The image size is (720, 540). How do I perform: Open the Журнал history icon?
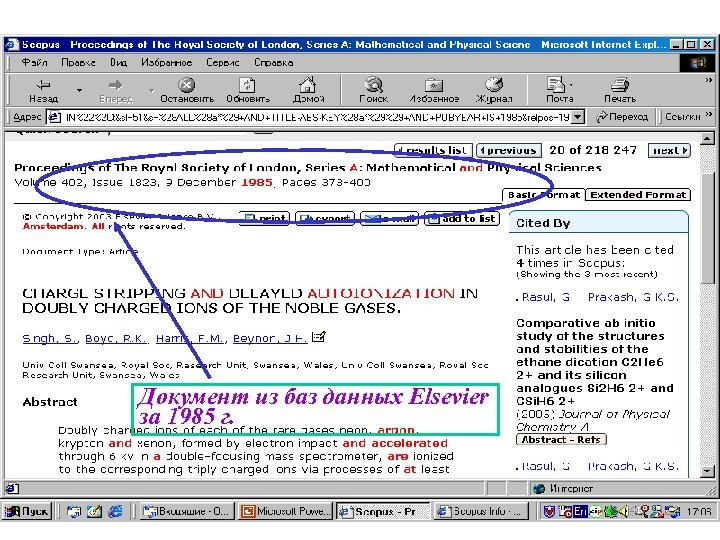point(494,90)
